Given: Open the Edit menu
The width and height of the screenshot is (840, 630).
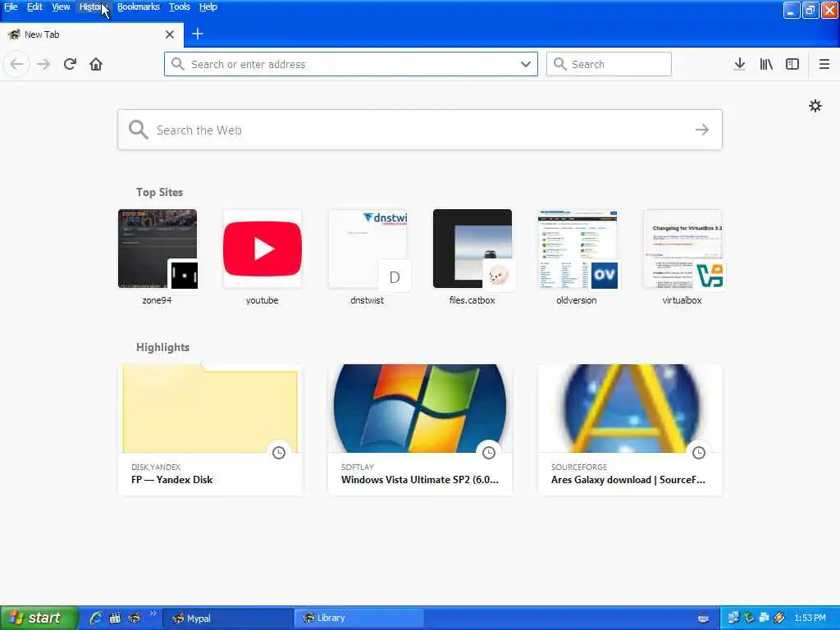Looking at the screenshot, I should [x=34, y=7].
